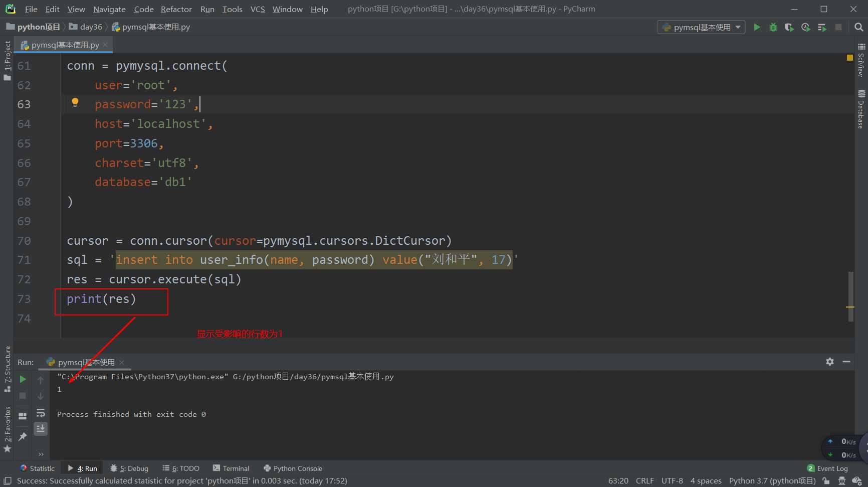Click the intention lightbulb on line 63
The width and height of the screenshot is (868, 487).
[x=75, y=102]
